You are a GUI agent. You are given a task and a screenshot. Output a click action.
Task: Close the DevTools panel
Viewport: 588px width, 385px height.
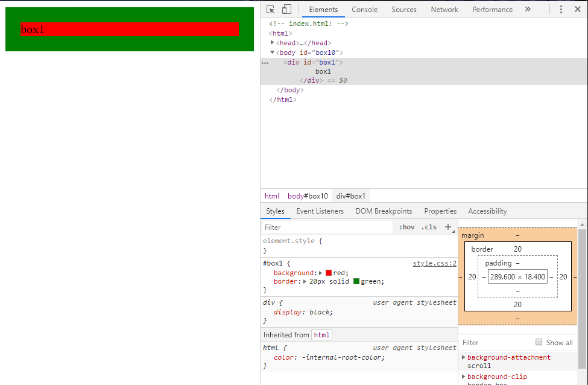(578, 10)
